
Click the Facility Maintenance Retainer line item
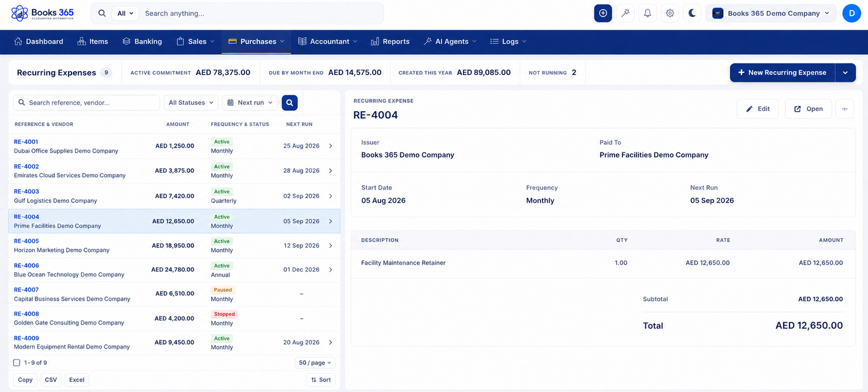403,263
